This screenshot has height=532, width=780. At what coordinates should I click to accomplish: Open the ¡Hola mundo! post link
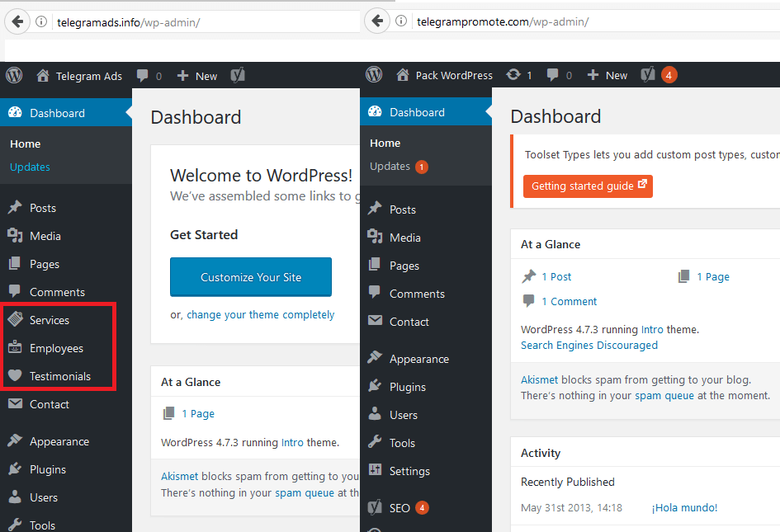click(684, 507)
